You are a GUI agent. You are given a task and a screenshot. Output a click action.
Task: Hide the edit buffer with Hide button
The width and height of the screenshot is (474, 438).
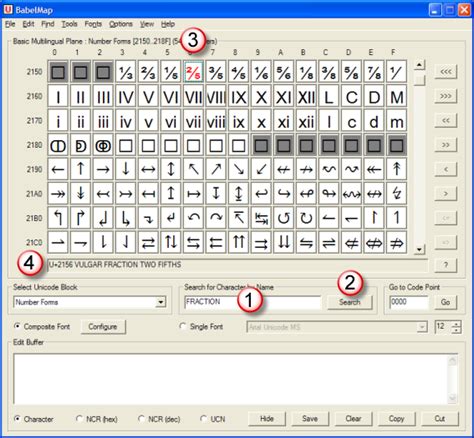tap(267, 419)
